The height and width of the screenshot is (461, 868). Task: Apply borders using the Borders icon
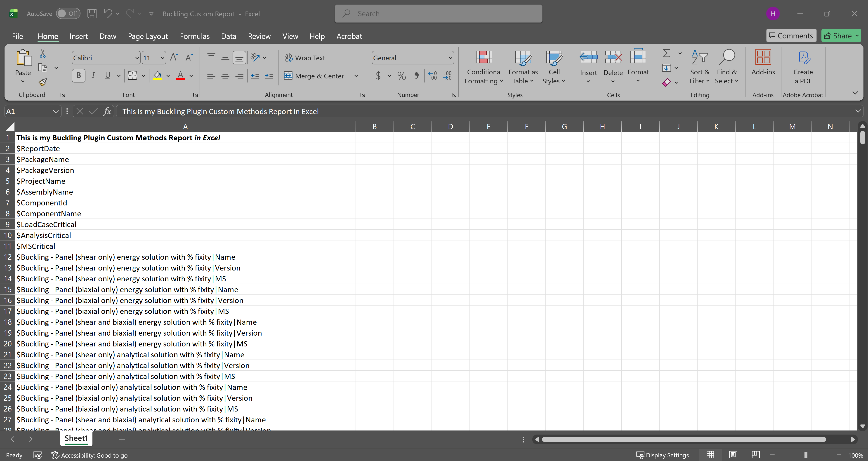132,76
